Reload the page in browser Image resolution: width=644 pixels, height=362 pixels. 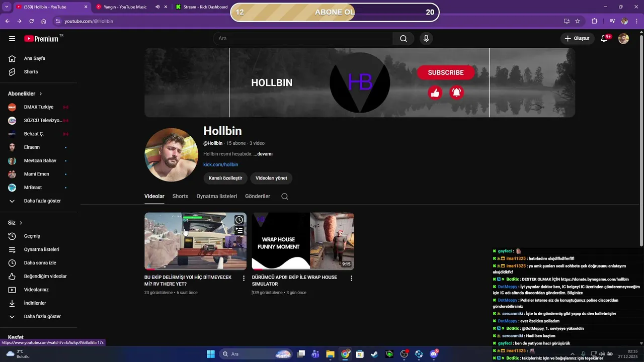[31, 21]
